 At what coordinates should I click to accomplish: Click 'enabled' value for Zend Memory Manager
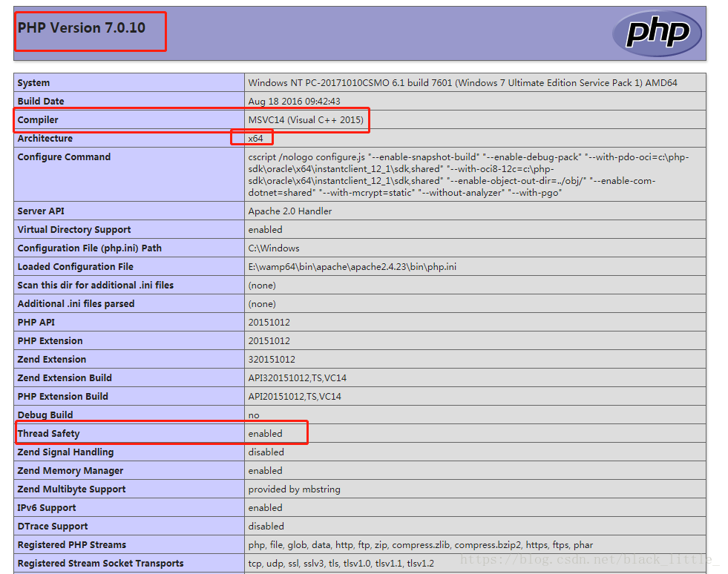tap(265, 471)
